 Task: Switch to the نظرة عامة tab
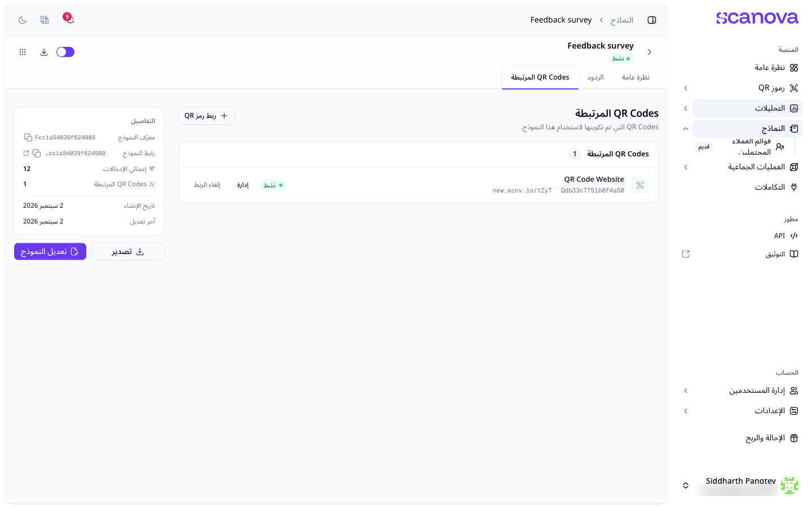pos(636,77)
